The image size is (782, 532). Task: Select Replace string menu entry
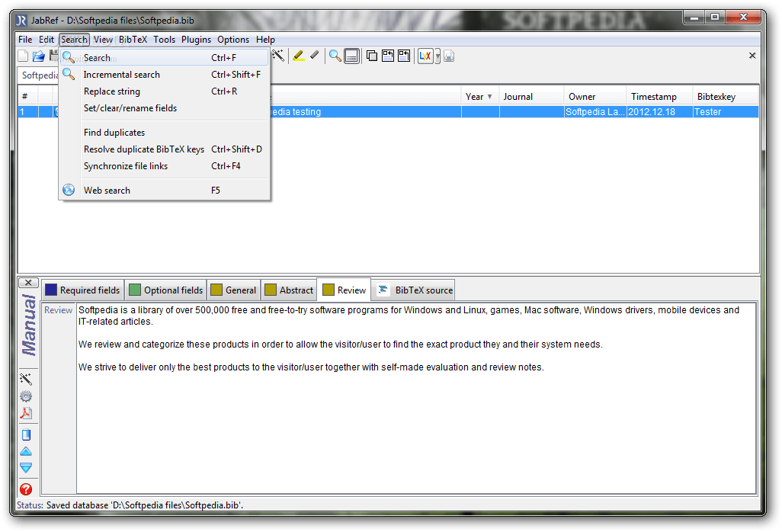tap(165, 91)
